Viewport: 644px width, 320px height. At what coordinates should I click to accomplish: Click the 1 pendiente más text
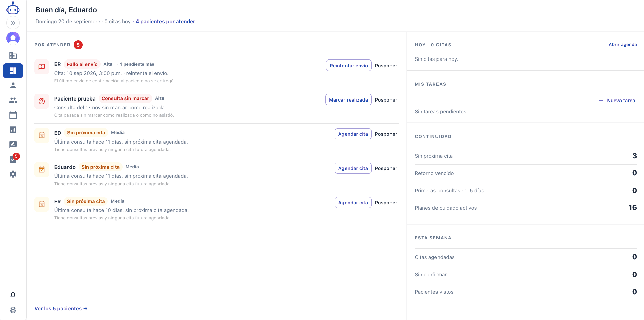coord(137,64)
